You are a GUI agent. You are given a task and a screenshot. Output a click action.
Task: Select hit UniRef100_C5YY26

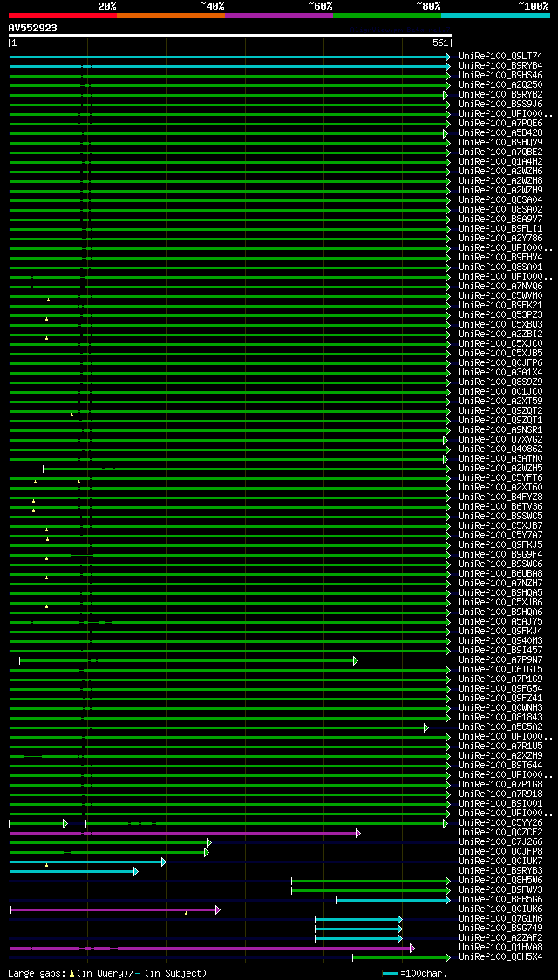[500, 823]
